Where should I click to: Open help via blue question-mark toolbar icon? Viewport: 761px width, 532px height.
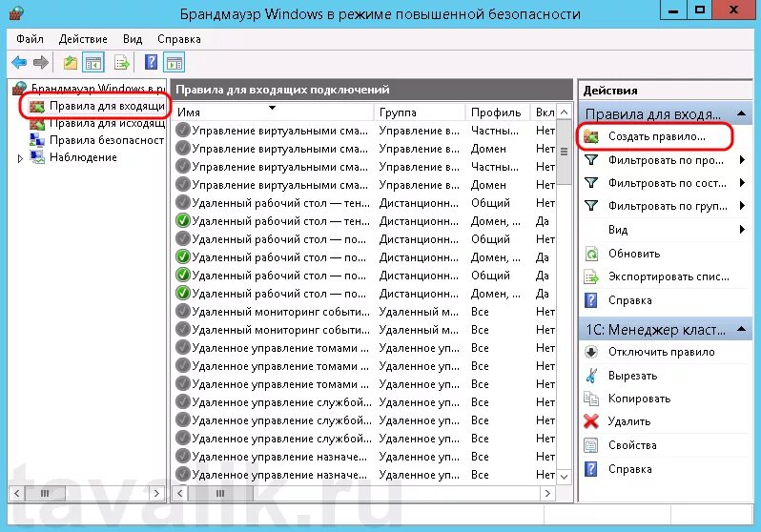click(x=151, y=62)
